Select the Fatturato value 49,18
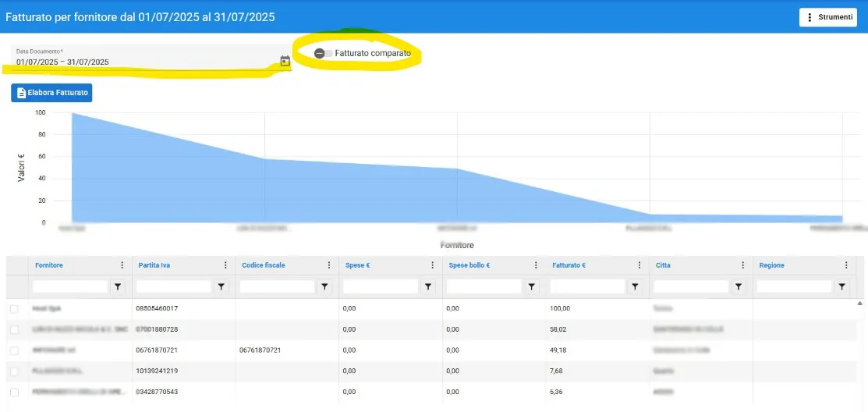Screen dimensions: 868x412 click(558, 350)
